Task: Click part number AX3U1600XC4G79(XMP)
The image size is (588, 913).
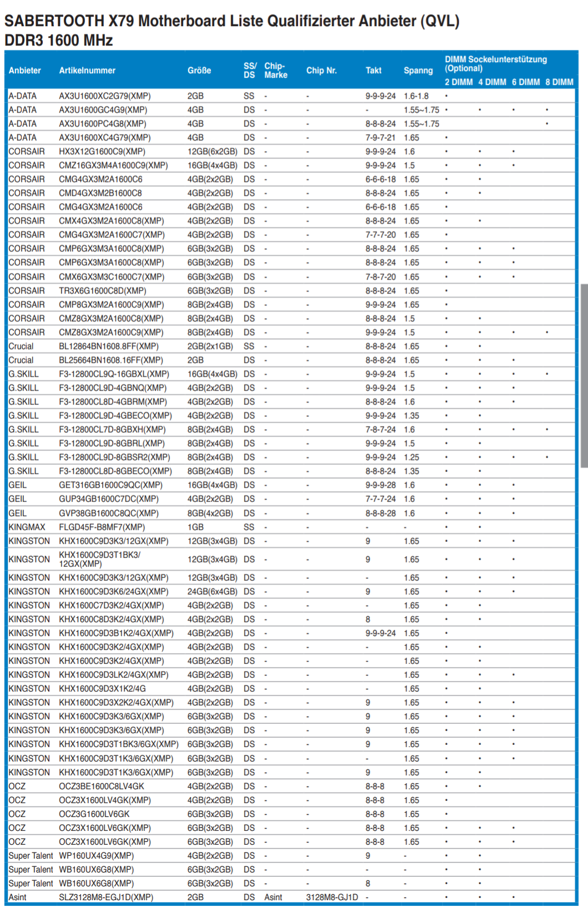Action: click(x=105, y=138)
